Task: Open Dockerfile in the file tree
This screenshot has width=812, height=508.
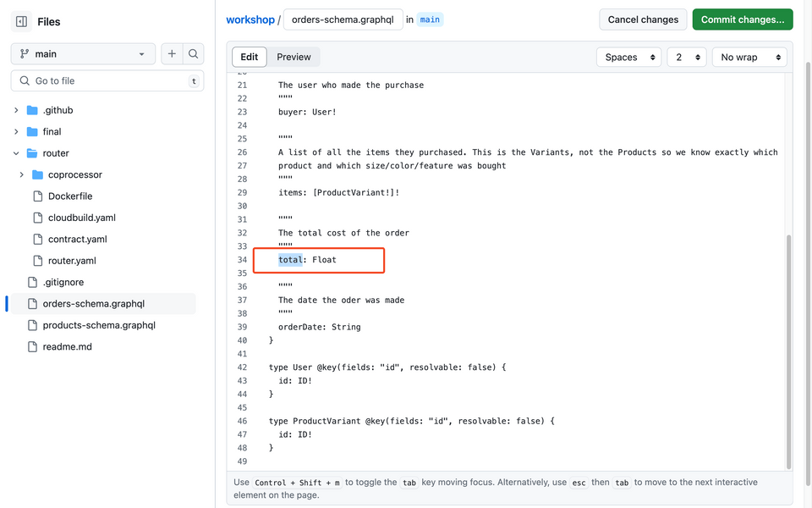Action: coord(70,196)
